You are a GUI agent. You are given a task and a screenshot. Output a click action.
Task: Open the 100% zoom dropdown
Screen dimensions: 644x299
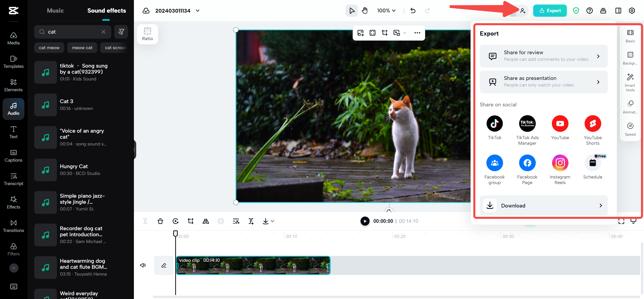386,11
